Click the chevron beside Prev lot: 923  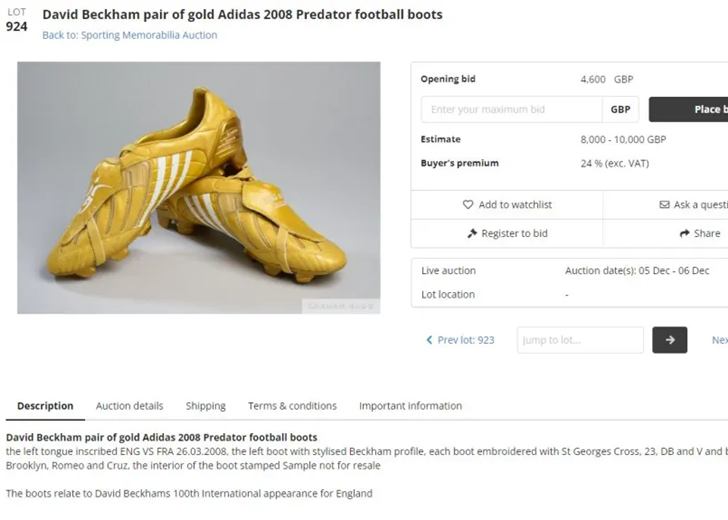(429, 340)
